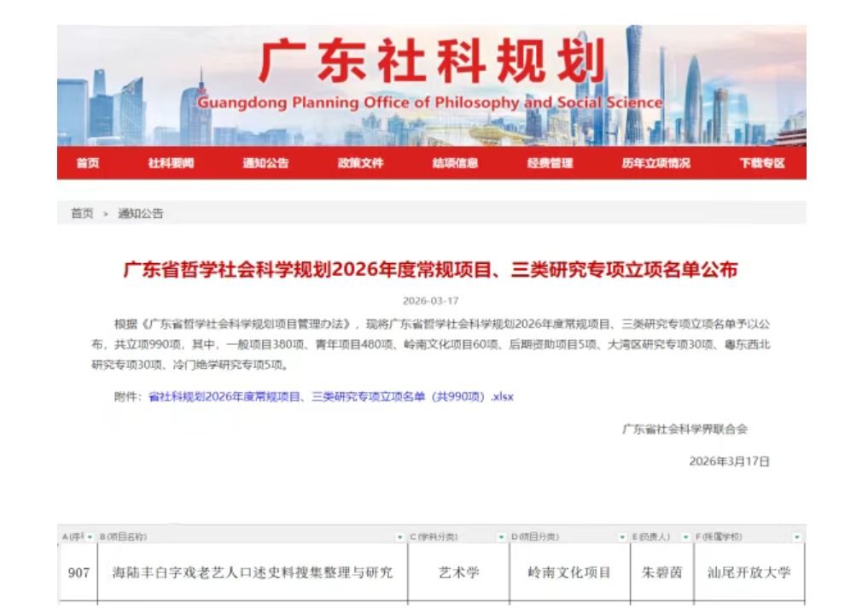Select 通知公告 in the navigation bar

pyautogui.click(x=265, y=163)
